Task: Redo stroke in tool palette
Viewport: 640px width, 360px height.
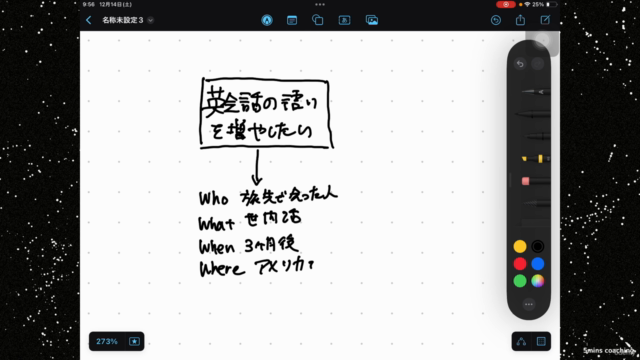Action: pyautogui.click(x=538, y=64)
